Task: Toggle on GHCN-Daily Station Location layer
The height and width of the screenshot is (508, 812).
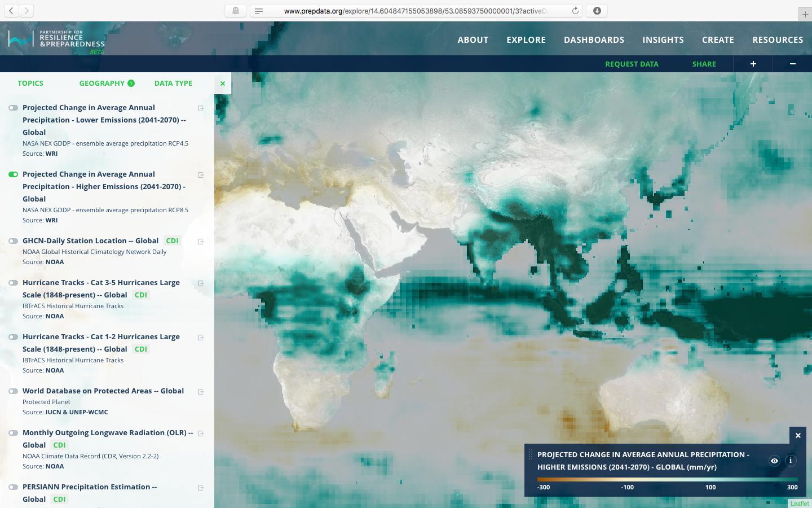Action: pyautogui.click(x=14, y=241)
